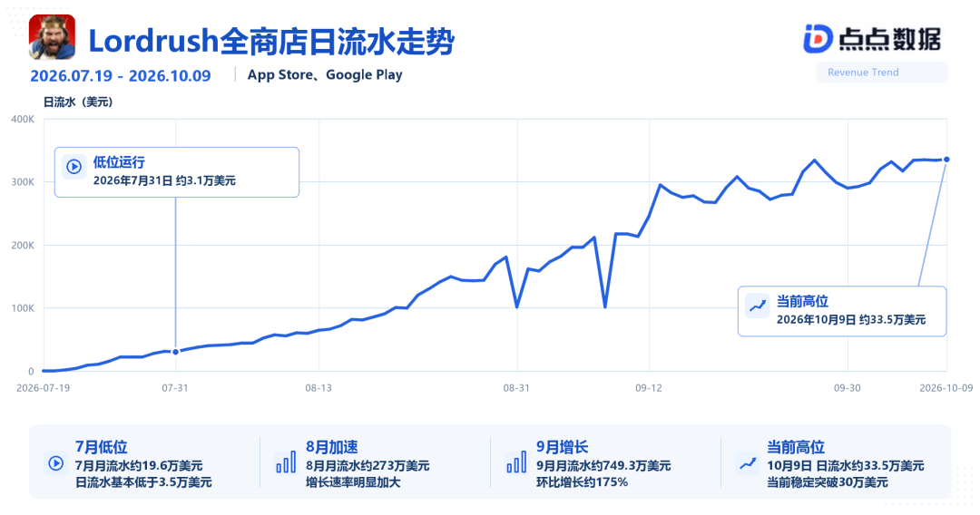This screenshot has height=515, width=980.
Task: Click the date range 2026.07.19 - 2026.10.09
Action: tap(121, 76)
